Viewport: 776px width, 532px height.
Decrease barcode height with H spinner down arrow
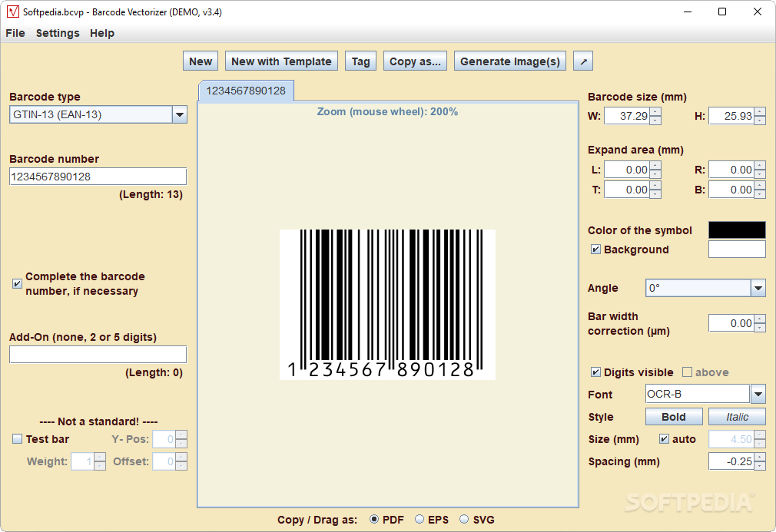[x=760, y=121]
